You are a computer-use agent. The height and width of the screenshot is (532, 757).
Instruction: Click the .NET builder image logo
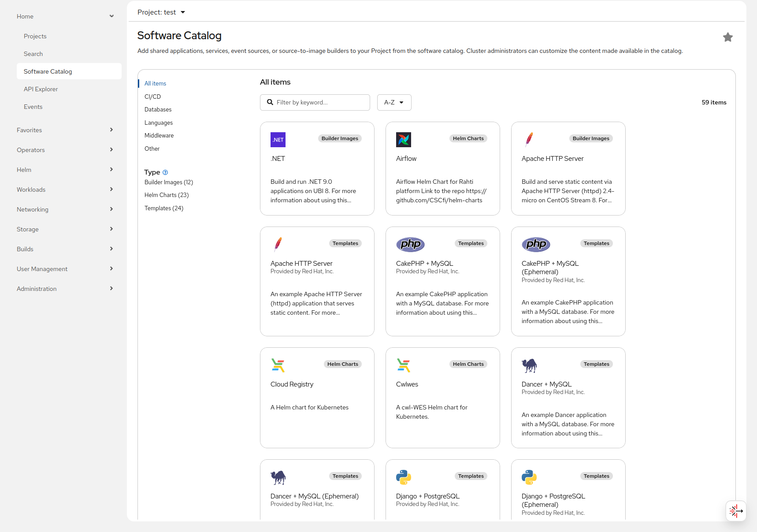[x=278, y=140]
